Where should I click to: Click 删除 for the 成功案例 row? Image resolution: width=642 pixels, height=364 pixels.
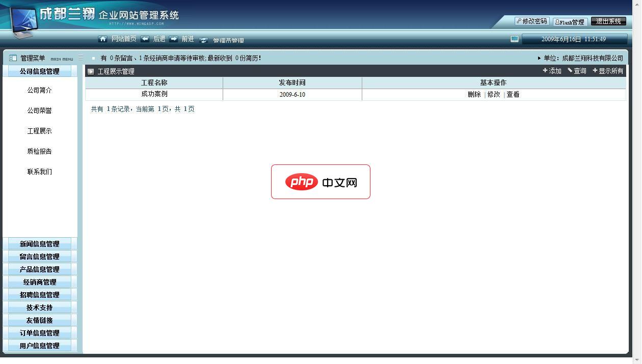tap(474, 95)
